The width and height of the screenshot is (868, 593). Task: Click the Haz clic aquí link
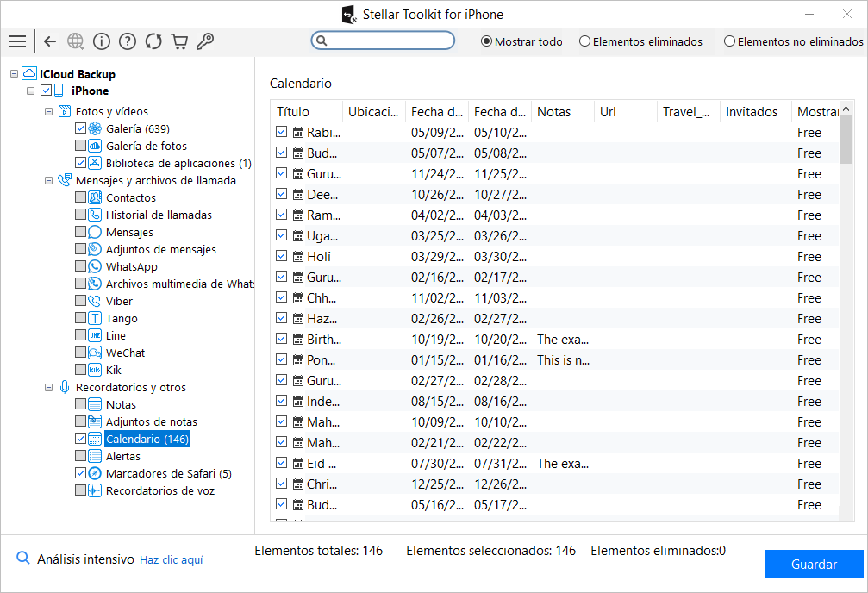point(171,560)
